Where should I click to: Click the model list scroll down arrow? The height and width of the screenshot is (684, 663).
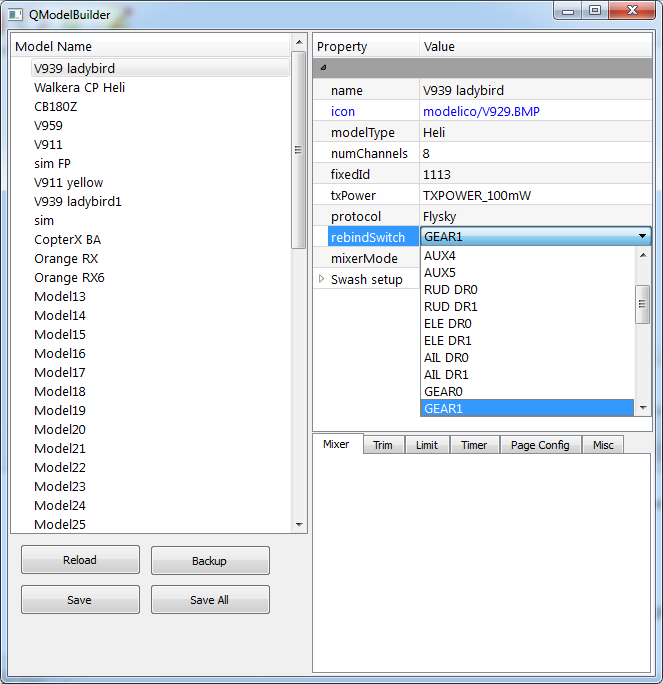coord(299,524)
